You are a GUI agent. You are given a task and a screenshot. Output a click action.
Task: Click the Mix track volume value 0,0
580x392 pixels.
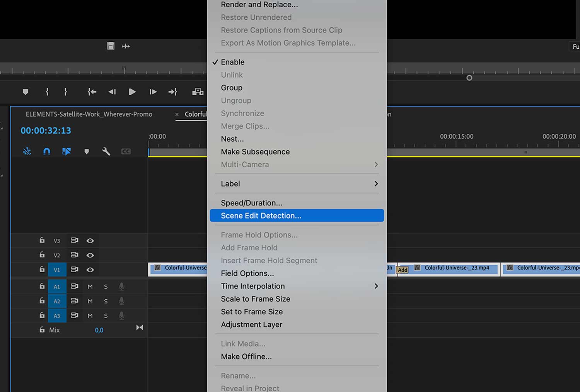point(99,330)
